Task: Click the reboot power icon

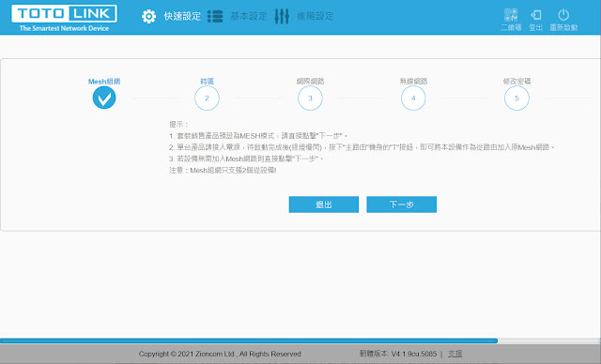Action: pyautogui.click(x=563, y=15)
